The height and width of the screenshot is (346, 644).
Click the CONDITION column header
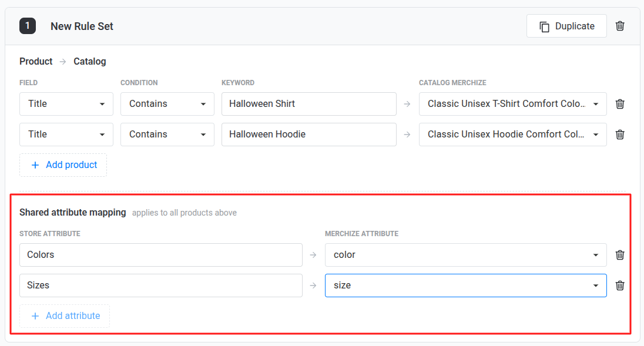point(139,82)
